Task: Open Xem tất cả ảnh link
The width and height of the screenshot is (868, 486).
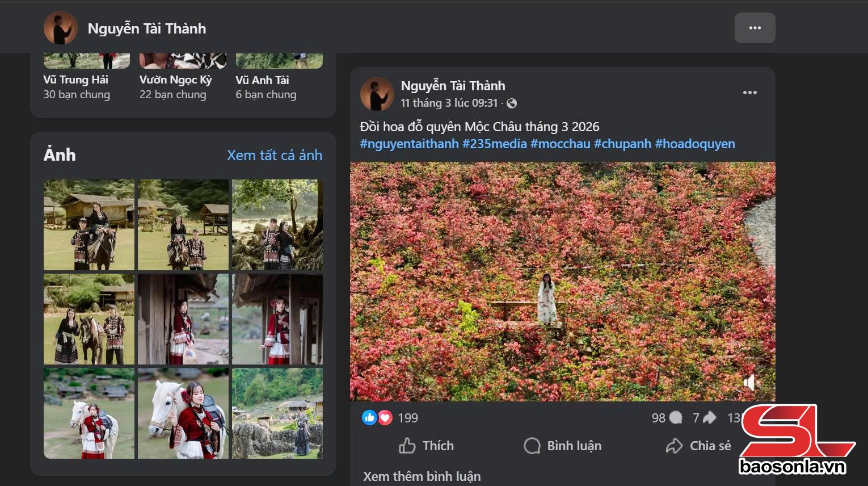Action: click(x=274, y=155)
